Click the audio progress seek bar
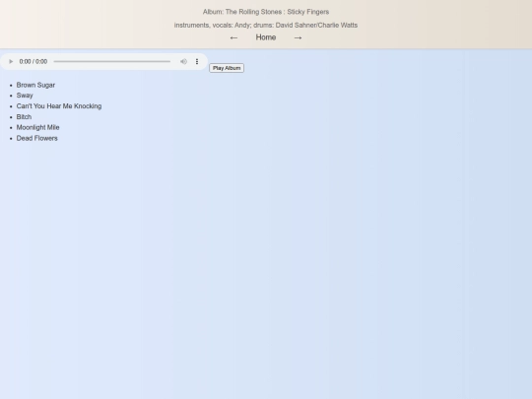This screenshot has height=399, width=532. click(x=112, y=61)
